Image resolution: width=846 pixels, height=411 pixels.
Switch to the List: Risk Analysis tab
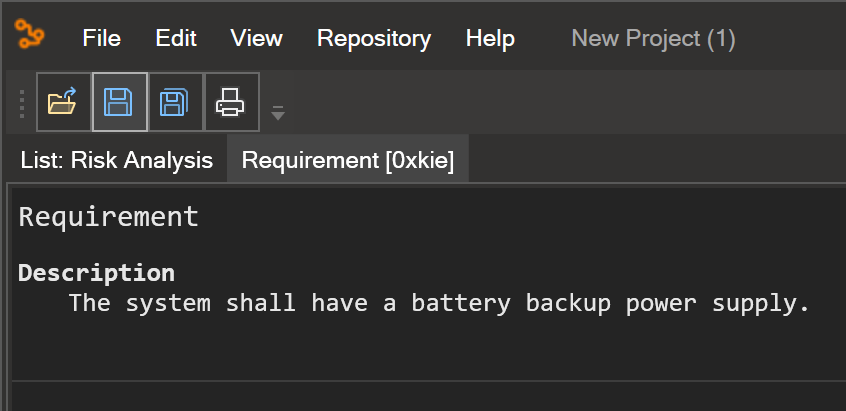(117, 160)
